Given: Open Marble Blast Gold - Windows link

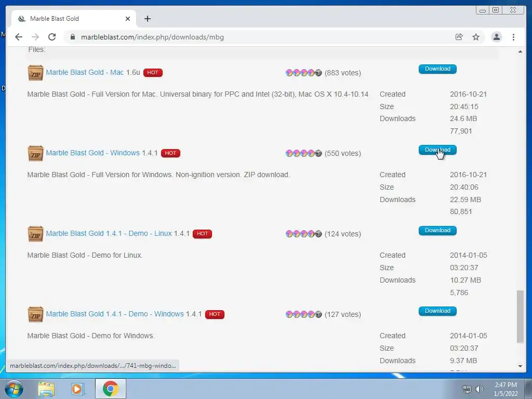Looking at the screenshot, I should (x=92, y=153).
